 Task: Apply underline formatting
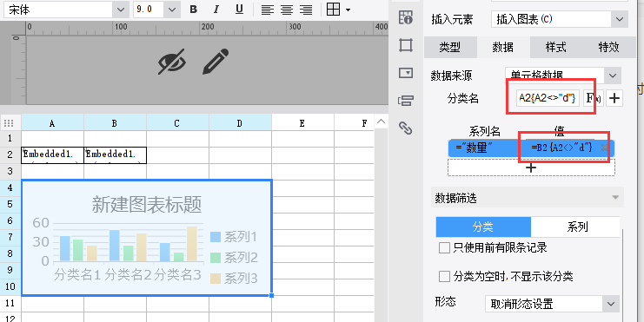[x=240, y=10]
